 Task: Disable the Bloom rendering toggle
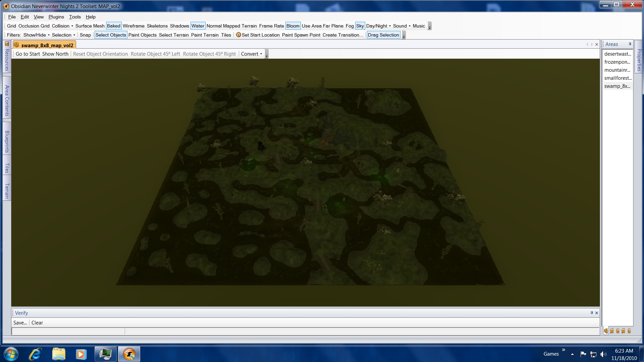click(x=292, y=26)
